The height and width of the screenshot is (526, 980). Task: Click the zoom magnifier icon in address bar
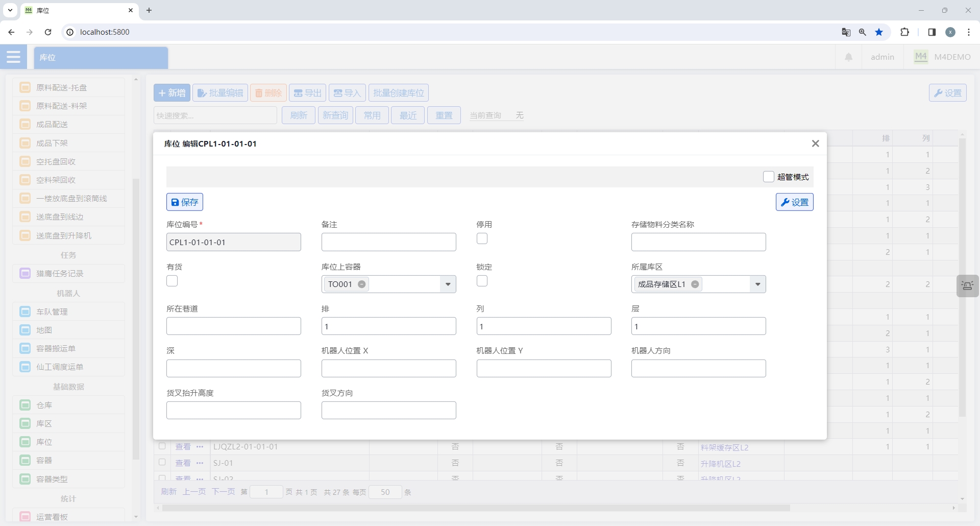click(862, 32)
